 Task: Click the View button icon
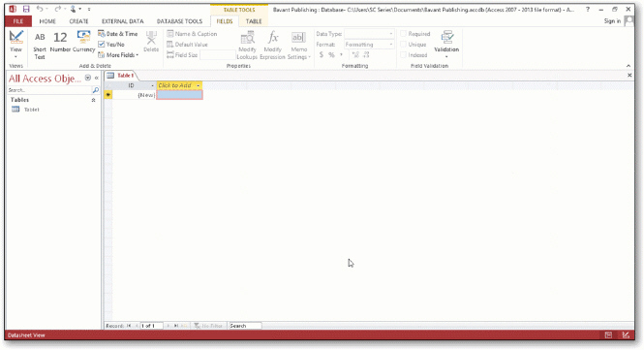pyautogui.click(x=15, y=37)
